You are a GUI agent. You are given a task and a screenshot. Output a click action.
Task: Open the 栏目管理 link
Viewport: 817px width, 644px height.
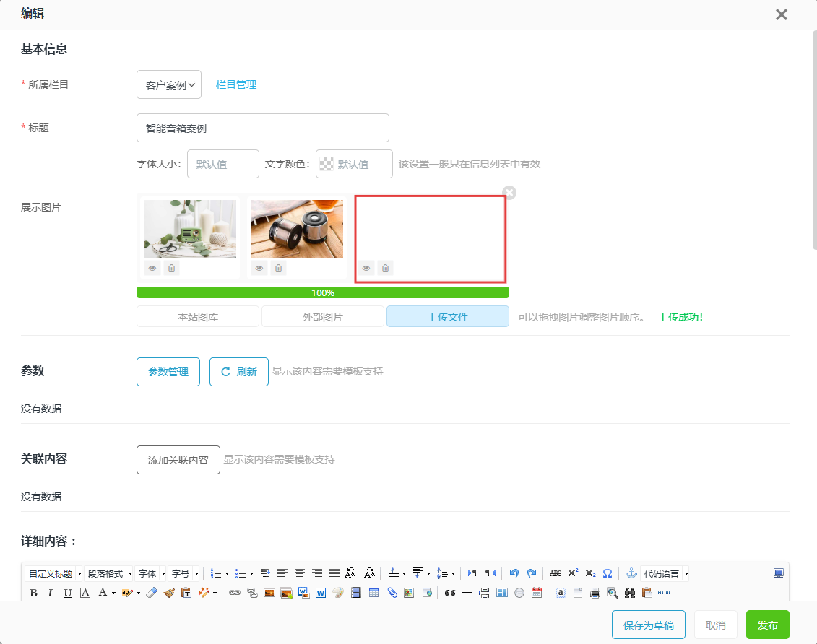[236, 84]
